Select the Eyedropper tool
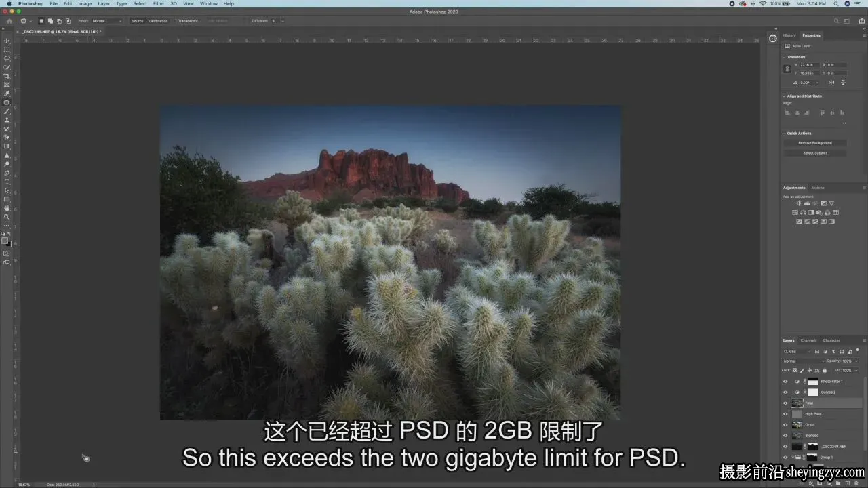This screenshot has width=868, height=488. pos(7,94)
